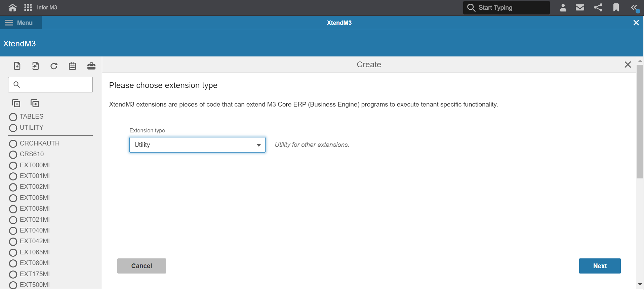Open the Infor app launcher grid

(28, 7)
